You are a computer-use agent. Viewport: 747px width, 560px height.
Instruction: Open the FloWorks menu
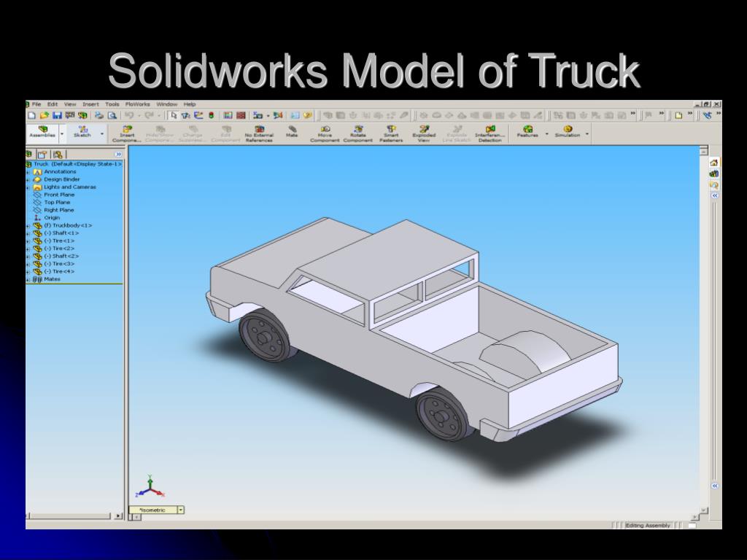(138, 104)
